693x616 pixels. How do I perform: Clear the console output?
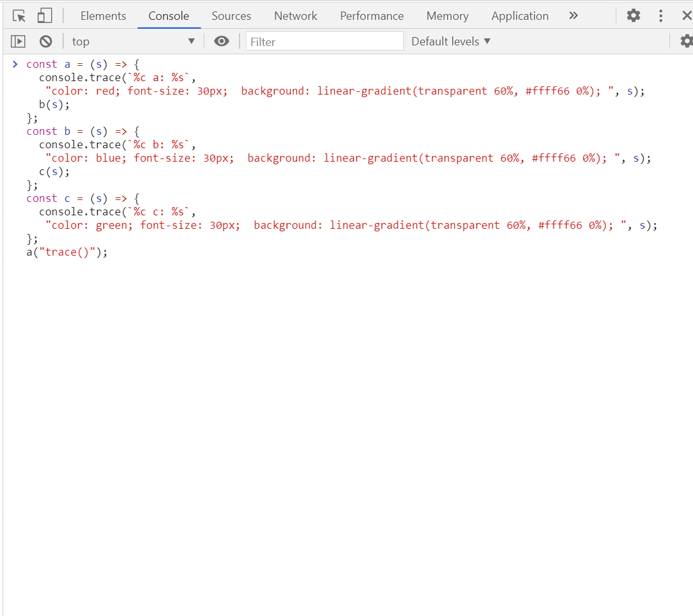coord(45,41)
